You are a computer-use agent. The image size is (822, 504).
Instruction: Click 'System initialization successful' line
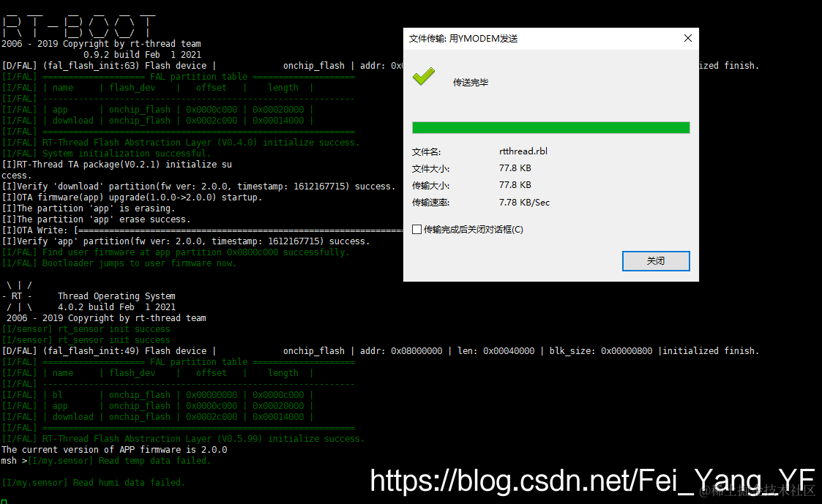click(106, 154)
